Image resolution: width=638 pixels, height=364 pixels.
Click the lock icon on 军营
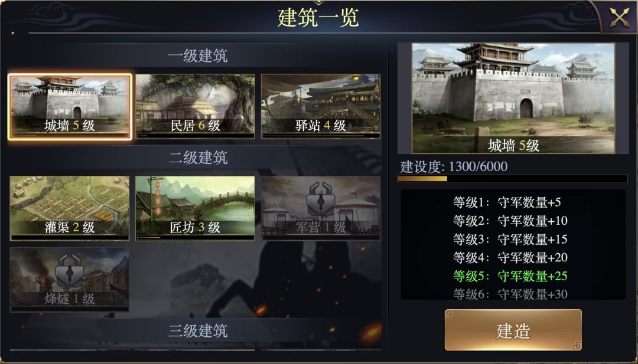(x=321, y=199)
